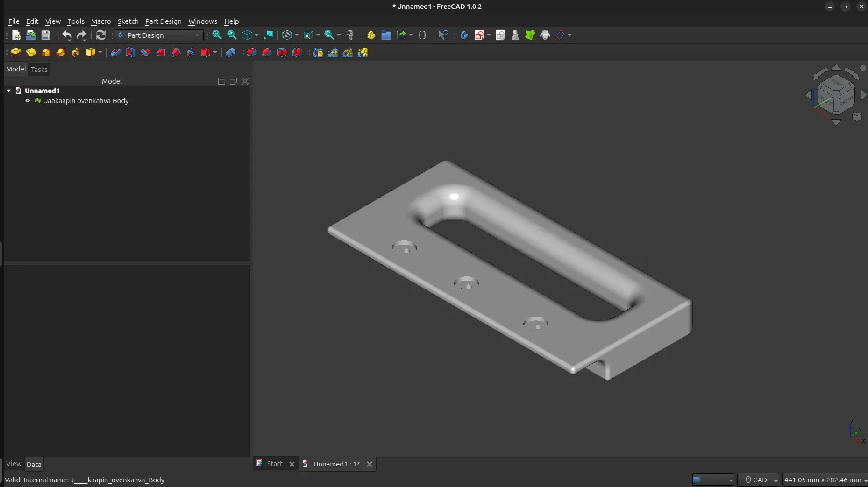Switch to the Start page tab
868x487 pixels.
274,464
